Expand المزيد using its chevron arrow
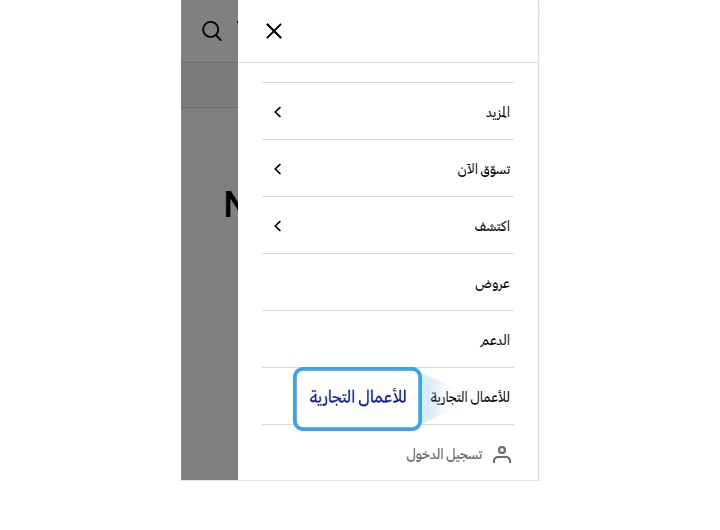The image size is (720, 530). tap(277, 112)
